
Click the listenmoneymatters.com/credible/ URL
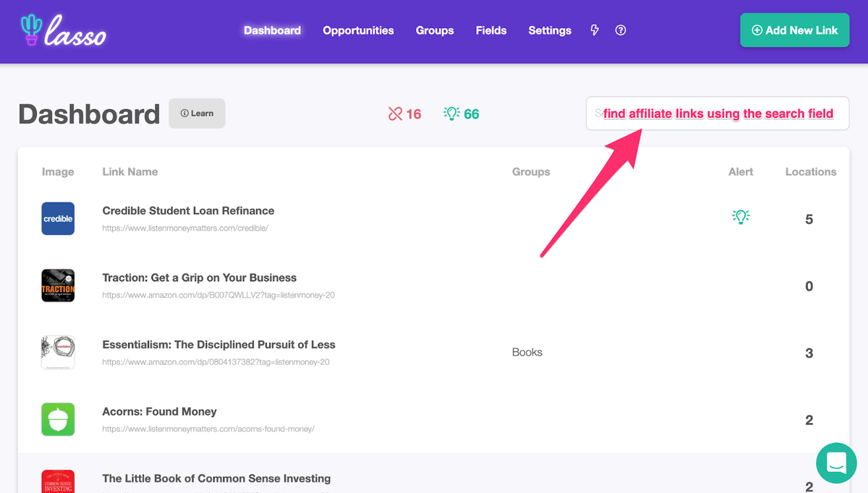point(185,228)
